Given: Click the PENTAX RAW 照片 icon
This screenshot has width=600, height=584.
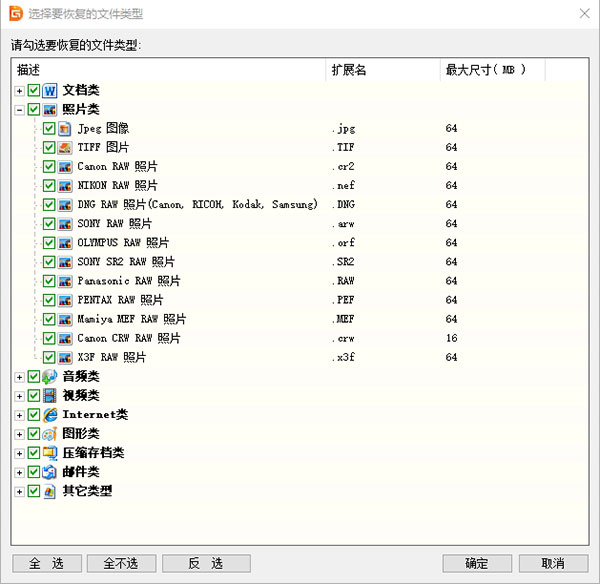Looking at the screenshot, I should (x=65, y=300).
